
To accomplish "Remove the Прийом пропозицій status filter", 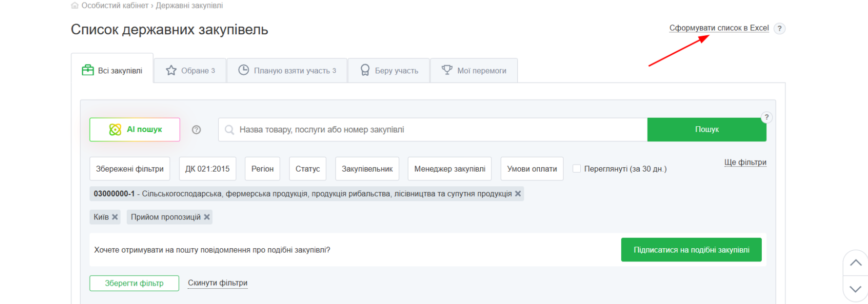I will (207, 217).
